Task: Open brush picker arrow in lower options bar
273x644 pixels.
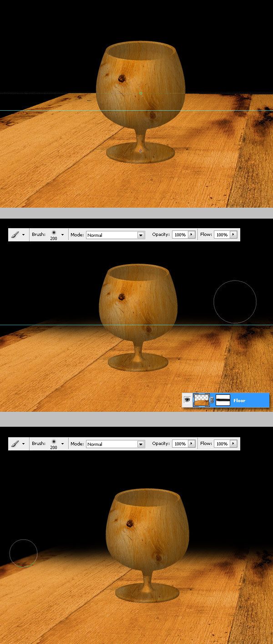Action: [x=63, y=444]
